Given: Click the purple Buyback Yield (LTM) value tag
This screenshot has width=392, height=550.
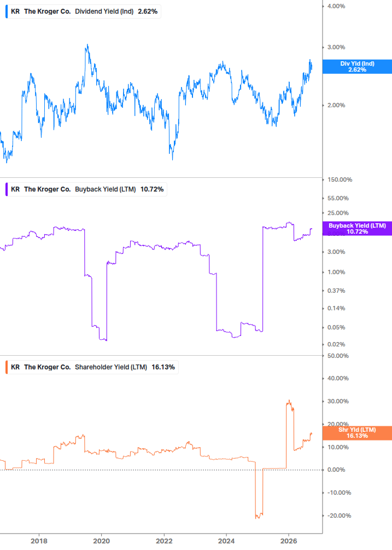Looking at the screenshot, I should coord(357,229).
